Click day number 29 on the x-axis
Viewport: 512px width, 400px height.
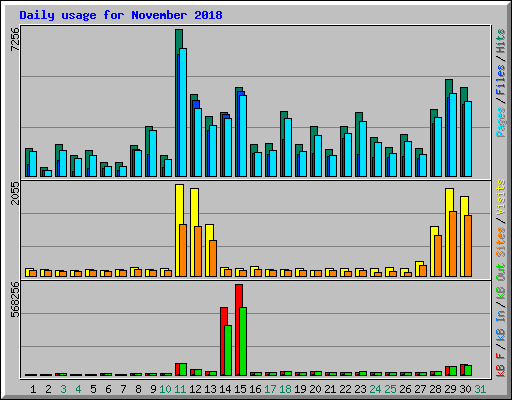pyautogui.click(x=450, y=389)
